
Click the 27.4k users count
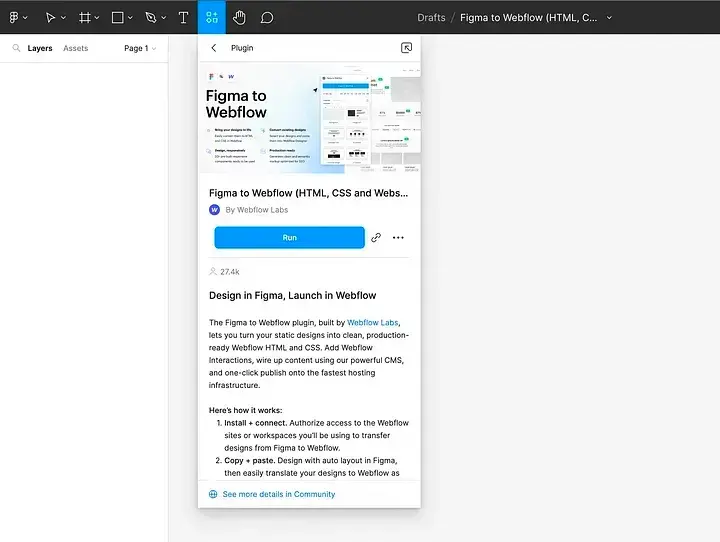[x=230, y=271]
